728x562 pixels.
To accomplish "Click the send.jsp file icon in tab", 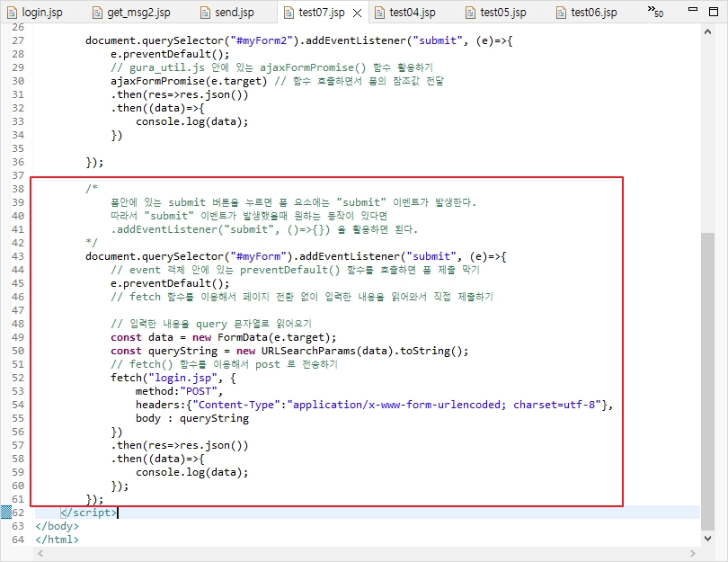I will coord(205,13).
